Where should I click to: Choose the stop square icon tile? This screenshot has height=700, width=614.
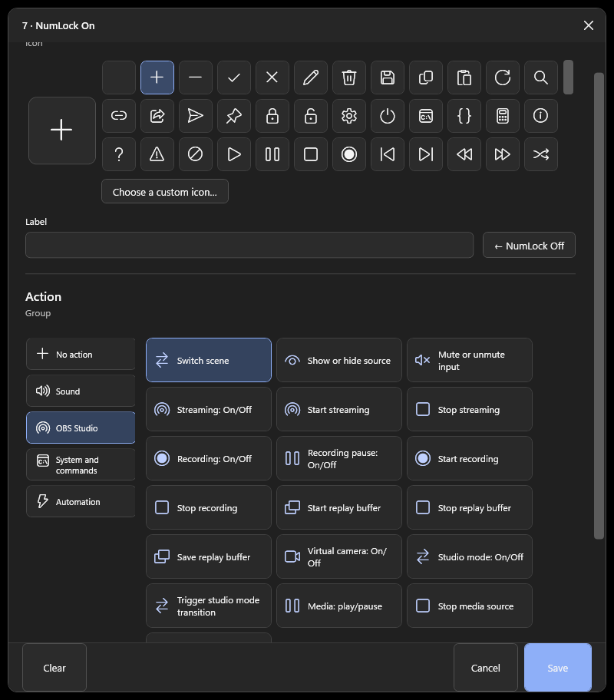coord(311,154)
